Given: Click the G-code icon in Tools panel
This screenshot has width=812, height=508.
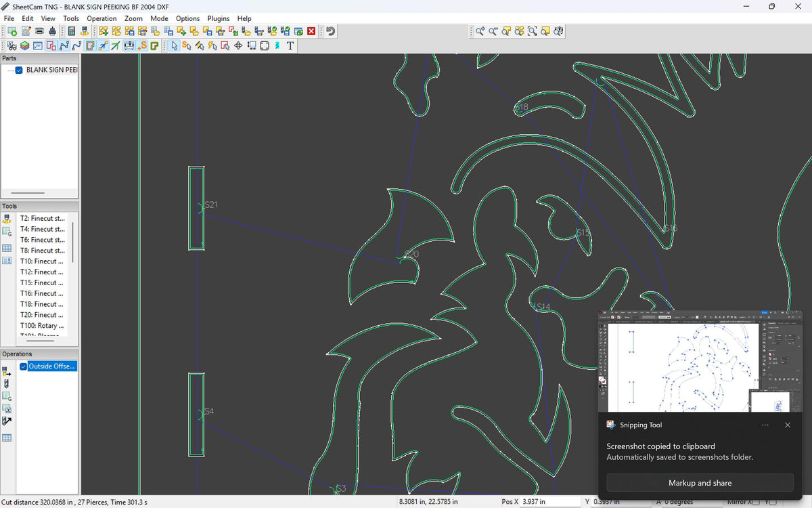Looking at the screenshot, I should (x=7, y=232).
